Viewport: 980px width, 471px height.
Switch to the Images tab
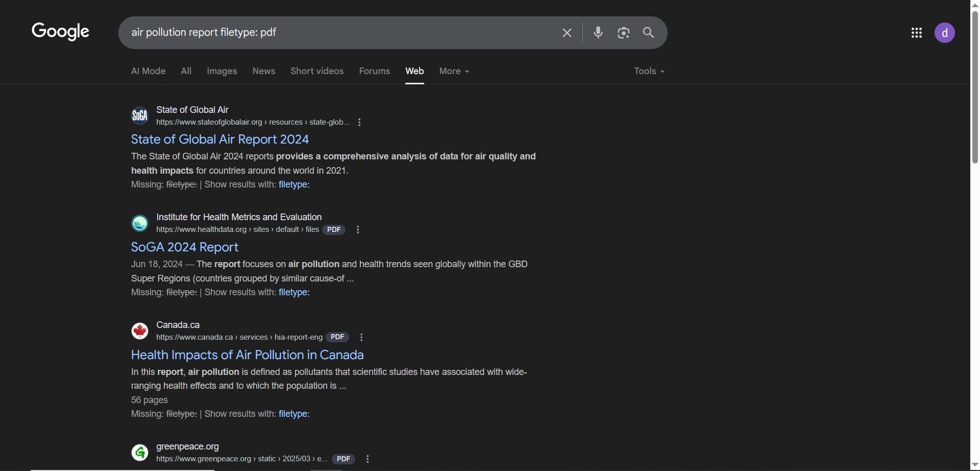click(x=222, y=71)
